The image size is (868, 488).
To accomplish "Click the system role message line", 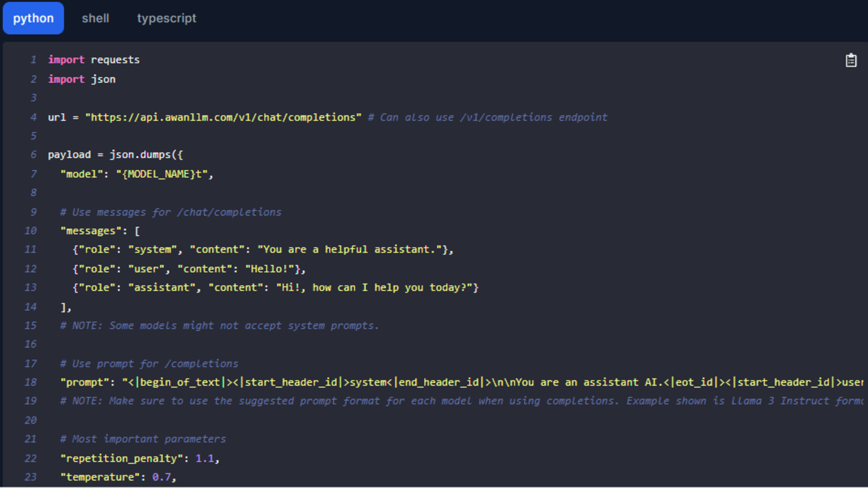I will tap(263, 249).
